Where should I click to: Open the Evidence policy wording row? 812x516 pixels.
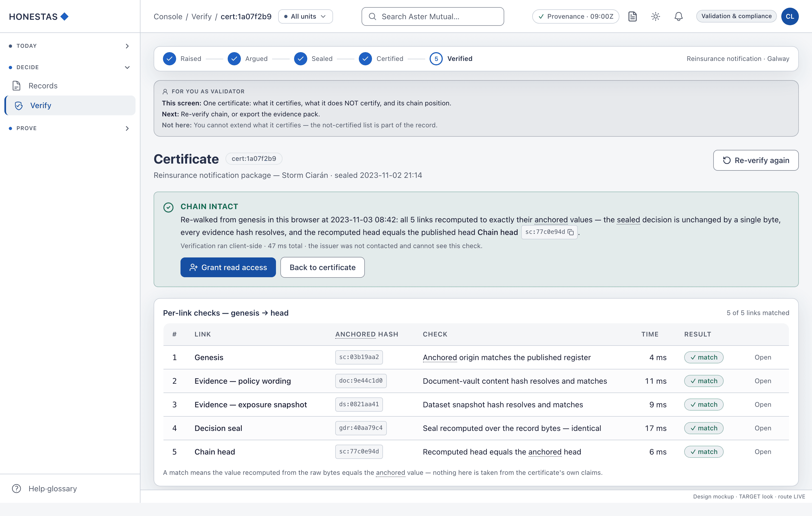762,381
